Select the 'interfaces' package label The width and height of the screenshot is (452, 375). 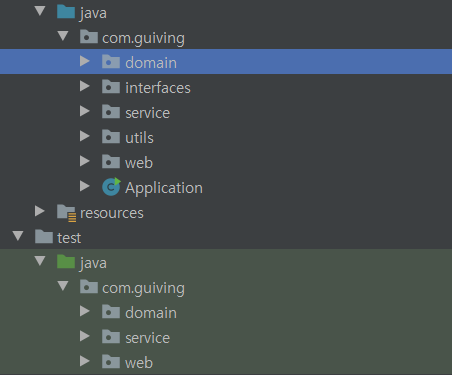pos(158,88)
